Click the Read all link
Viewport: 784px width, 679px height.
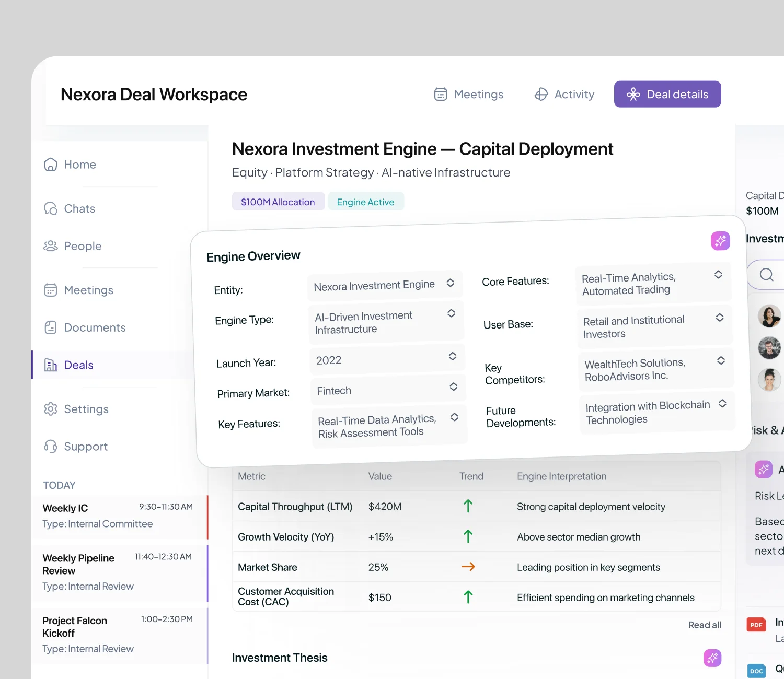point(705,625)
